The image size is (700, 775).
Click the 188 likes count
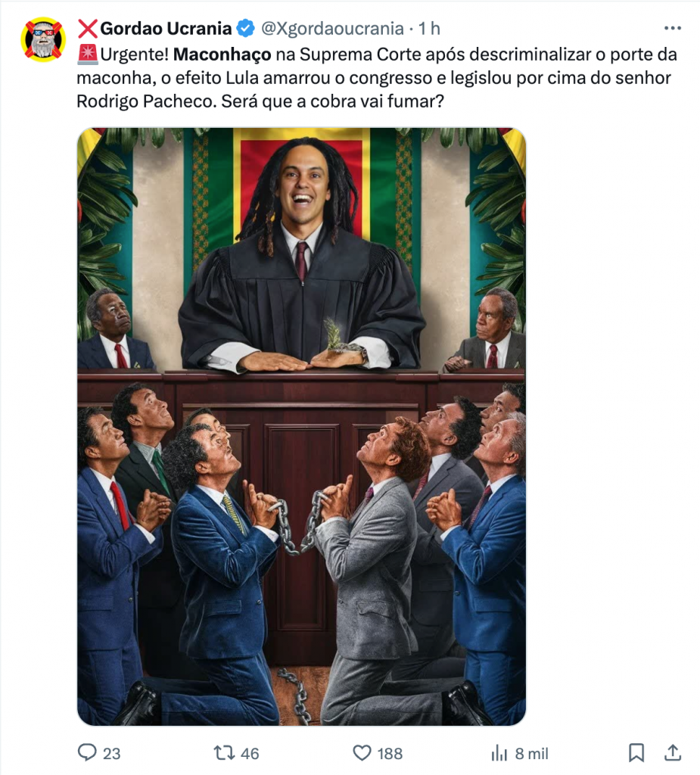click(x=390, y=753)
